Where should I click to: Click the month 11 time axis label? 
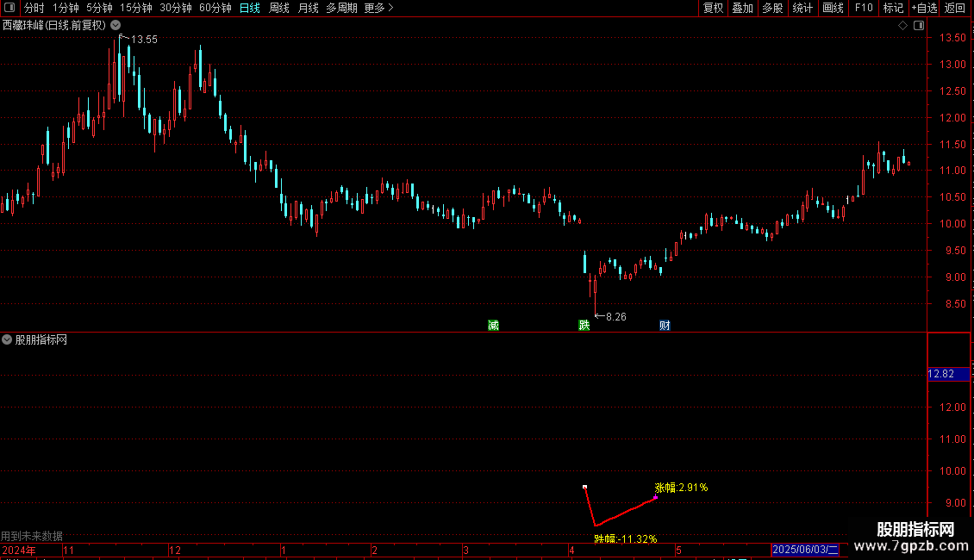tap(68, 551)
